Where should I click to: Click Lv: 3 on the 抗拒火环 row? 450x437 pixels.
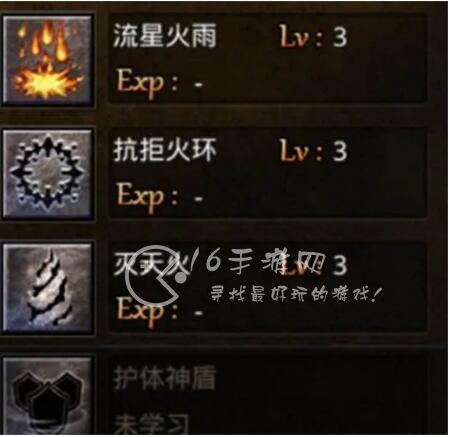coord(313,151)
